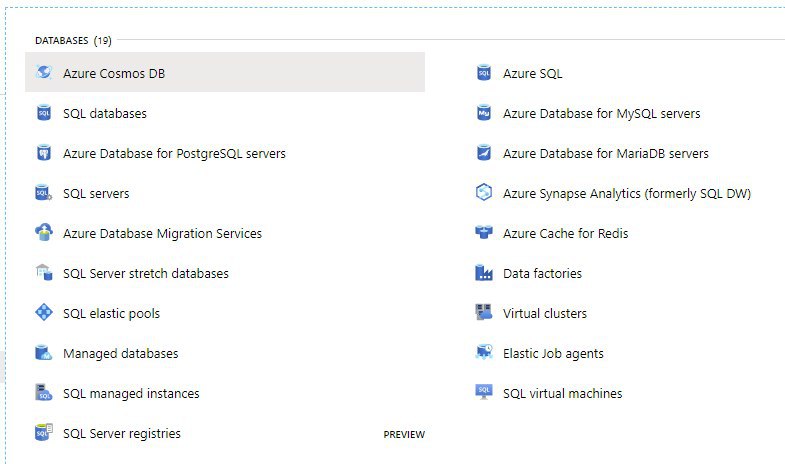
Task: Click the Azure Cache for Redis icon
Action: [484, 232]
